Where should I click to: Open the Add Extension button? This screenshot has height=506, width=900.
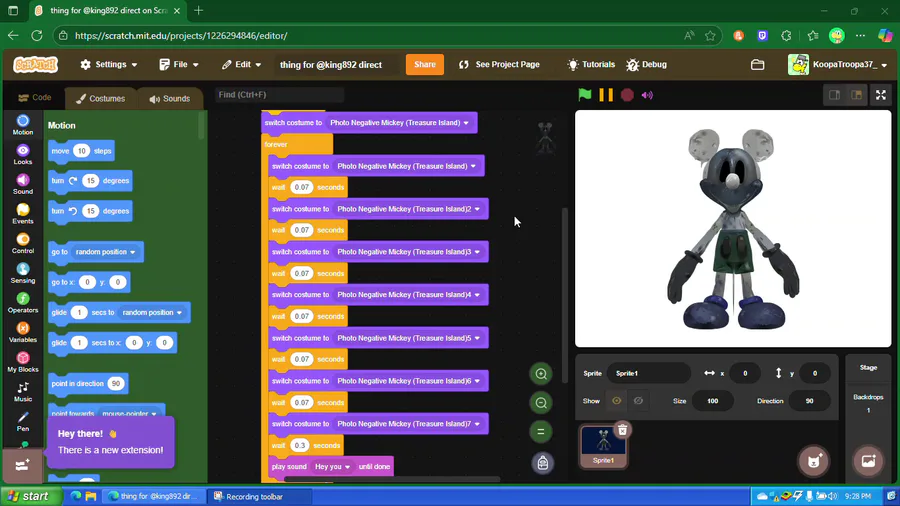[x=22, y=465]
